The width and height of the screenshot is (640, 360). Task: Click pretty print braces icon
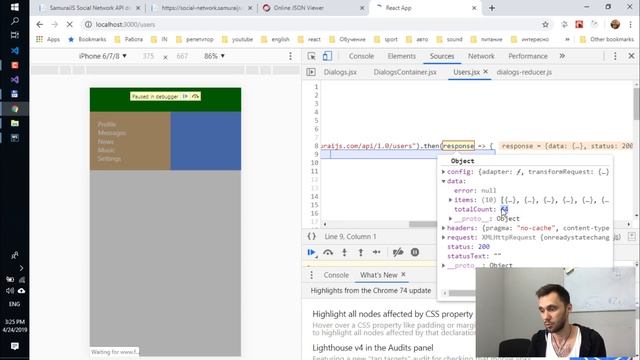point(311,236)
